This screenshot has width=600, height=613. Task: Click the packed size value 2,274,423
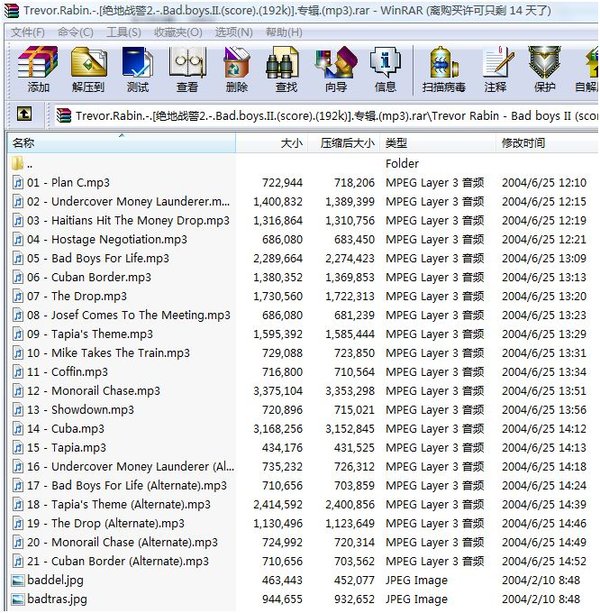click(x=350, y=258)
